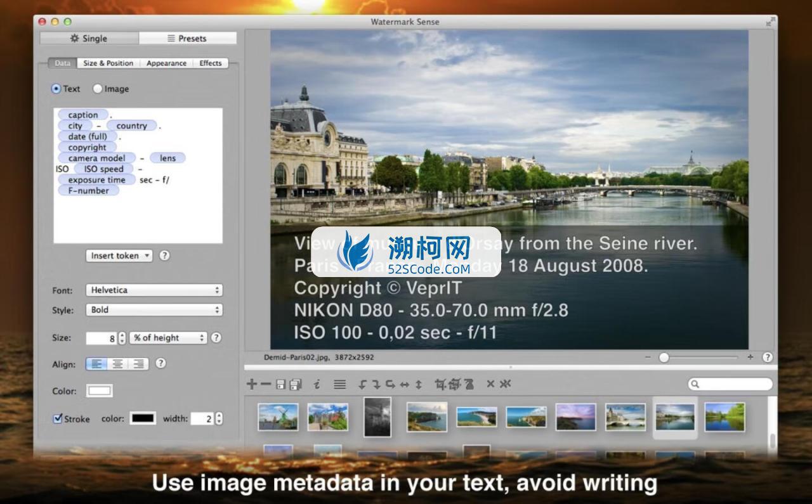Click the search magnifier icon
812x504 pixels.
pos(695,384)
